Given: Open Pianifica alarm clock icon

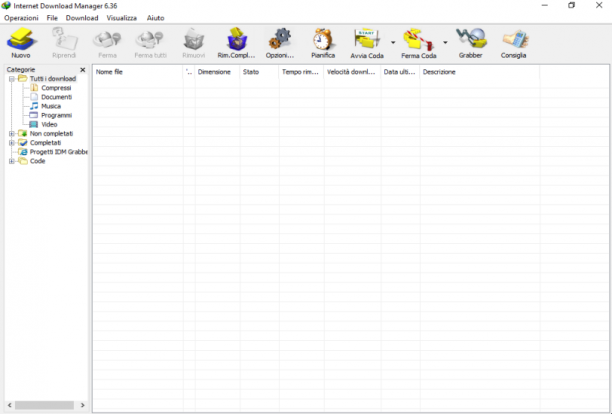Looking at the screenshot, I should [323, 39].
